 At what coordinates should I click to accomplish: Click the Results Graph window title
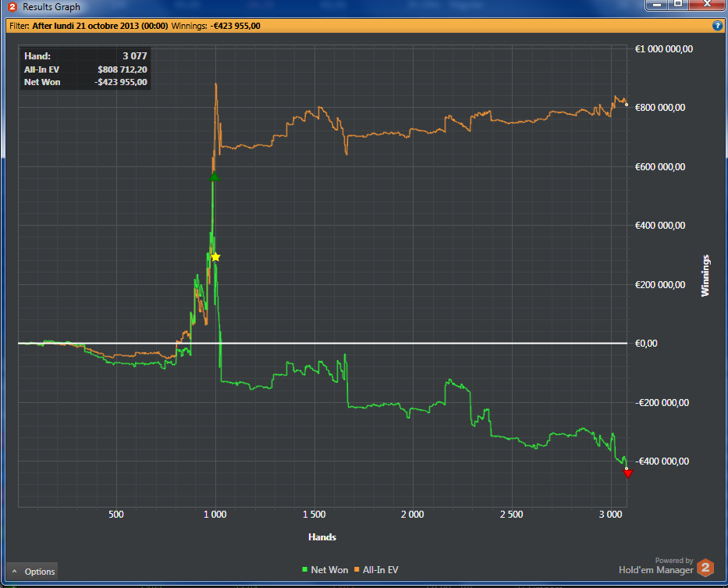(x=51, y=7)
